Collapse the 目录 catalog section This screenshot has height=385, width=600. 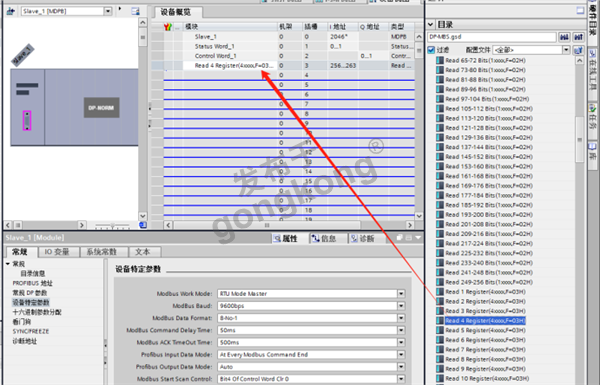430,24
